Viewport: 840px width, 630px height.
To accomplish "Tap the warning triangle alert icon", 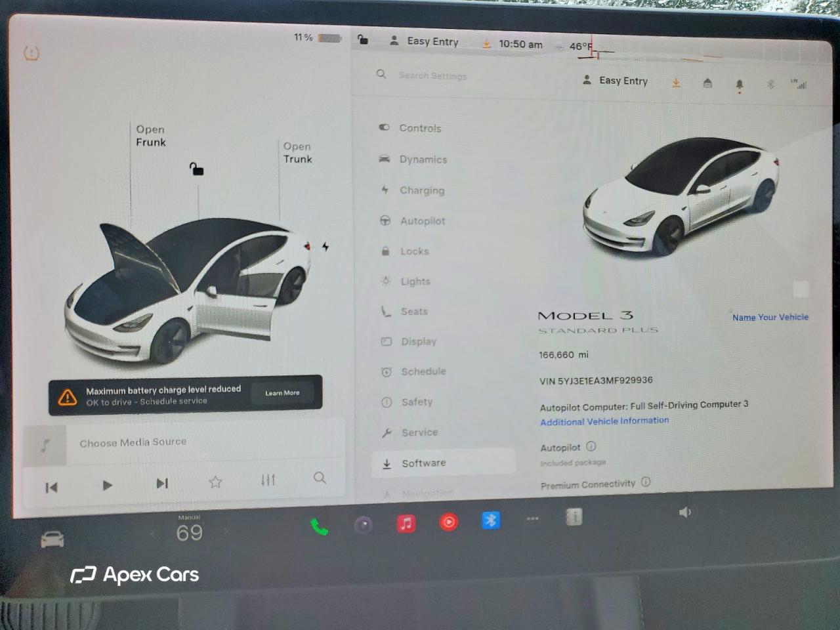I will (x=68, y=396).
